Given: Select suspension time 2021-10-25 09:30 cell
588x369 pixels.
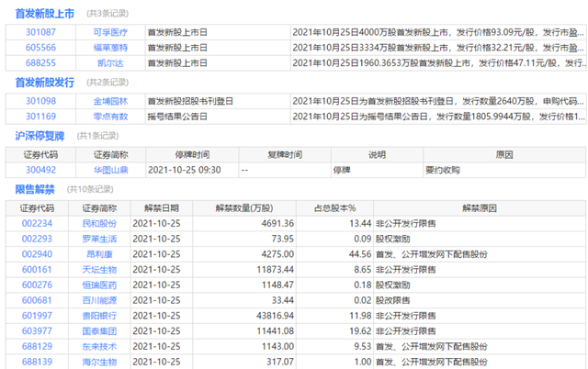Looking at the screenshot, I should pos(192,170).
